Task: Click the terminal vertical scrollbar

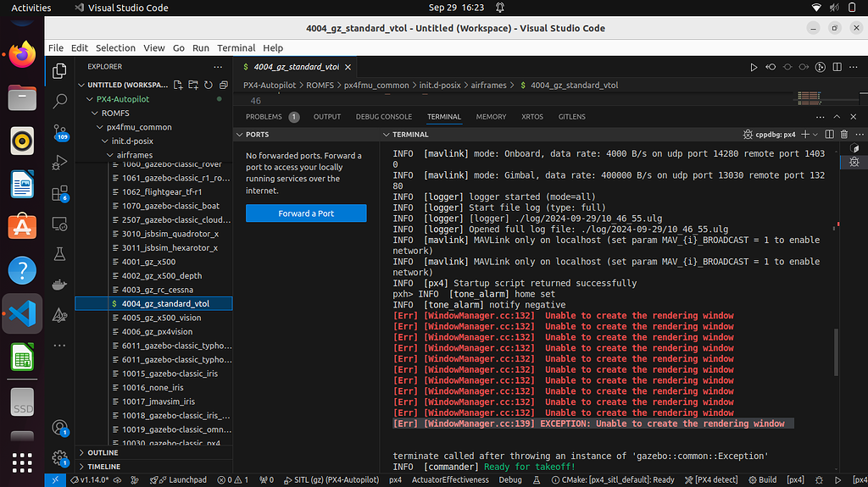Action: pos(835,352)
